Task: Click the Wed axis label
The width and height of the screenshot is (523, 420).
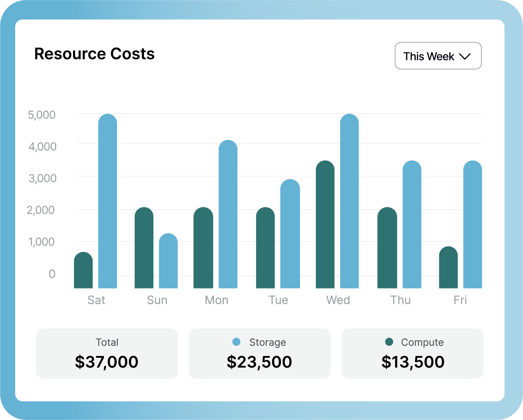Action: point(338,300)
